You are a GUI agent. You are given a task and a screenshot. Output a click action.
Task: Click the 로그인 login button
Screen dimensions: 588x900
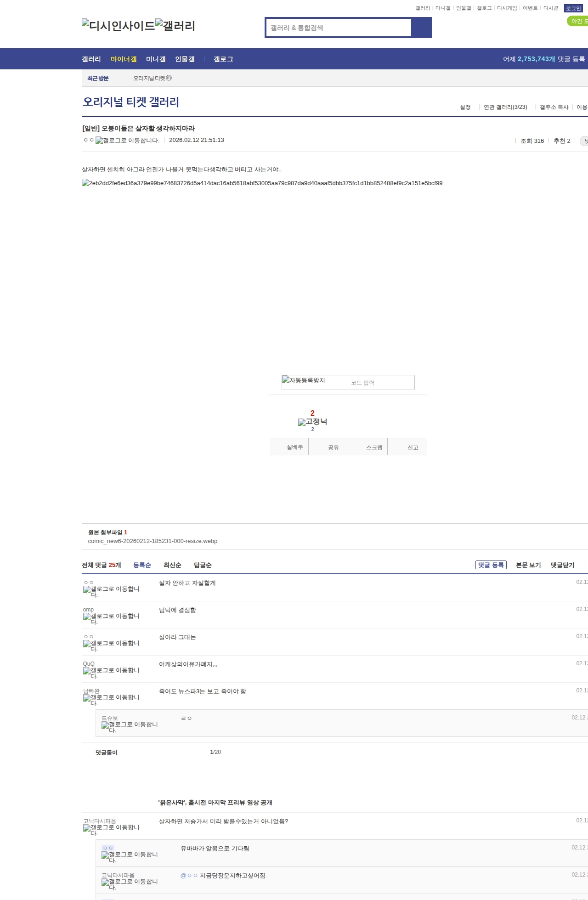[x=573, y=8]
